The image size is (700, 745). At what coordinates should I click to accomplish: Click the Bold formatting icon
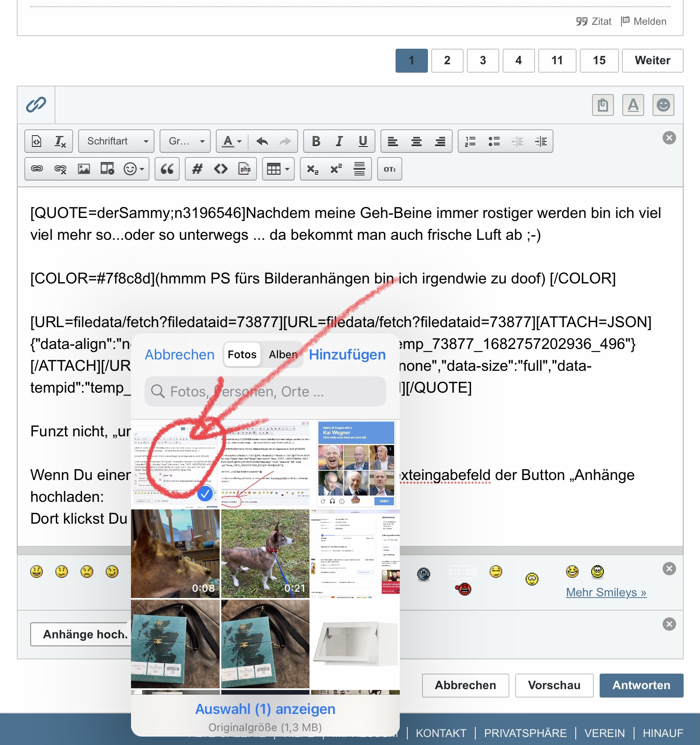316,142
